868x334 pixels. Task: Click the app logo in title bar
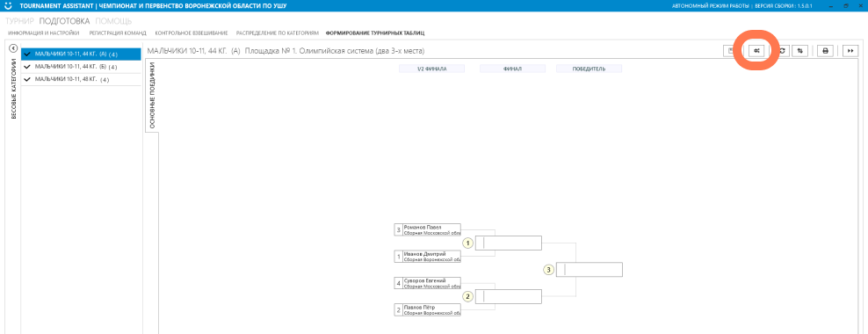pos(8,5)
